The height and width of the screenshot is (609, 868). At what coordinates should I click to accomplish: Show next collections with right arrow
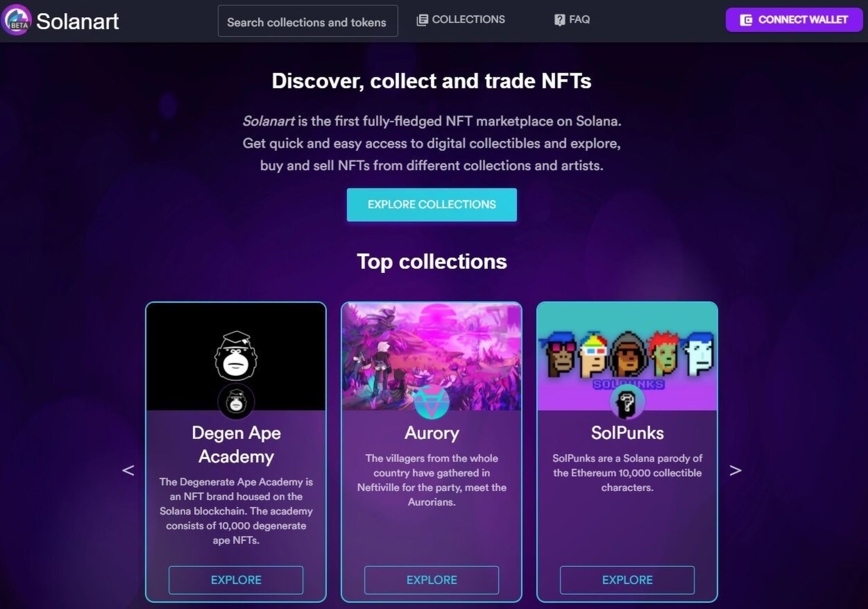pos(736,470)
